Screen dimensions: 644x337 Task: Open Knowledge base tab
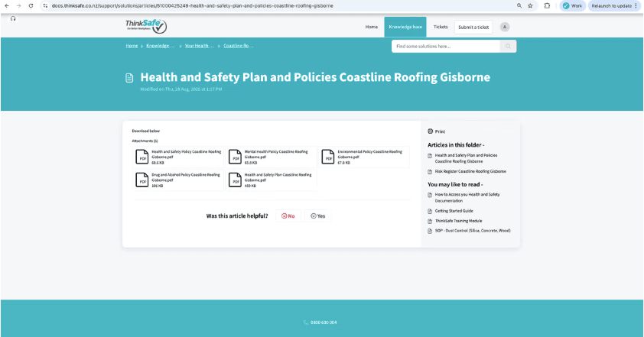tap(405, 27)
